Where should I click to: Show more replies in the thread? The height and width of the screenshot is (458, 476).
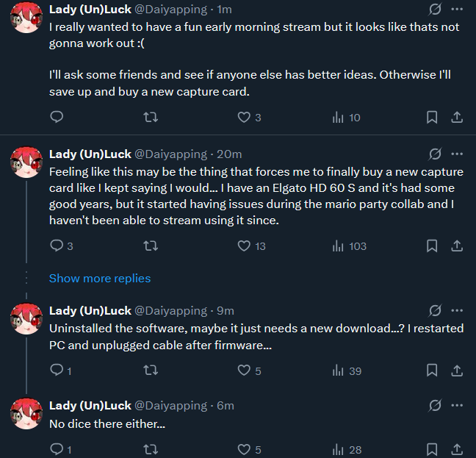click(100, 279)
